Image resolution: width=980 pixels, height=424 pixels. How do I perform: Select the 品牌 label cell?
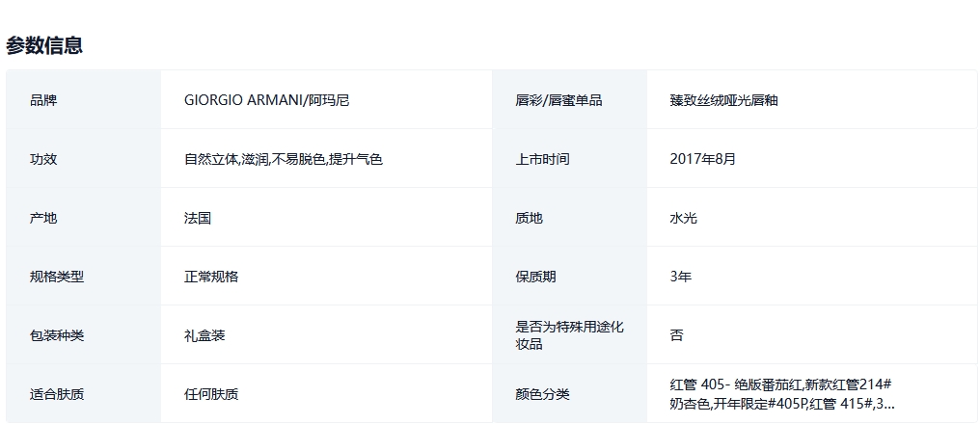pyautogui.click(x=43, y=100)
